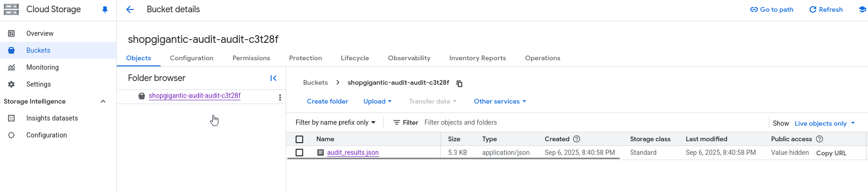868x193 pixels.
Task: Collapse the Folder browser panel icon
Action: tap(273, 78)
